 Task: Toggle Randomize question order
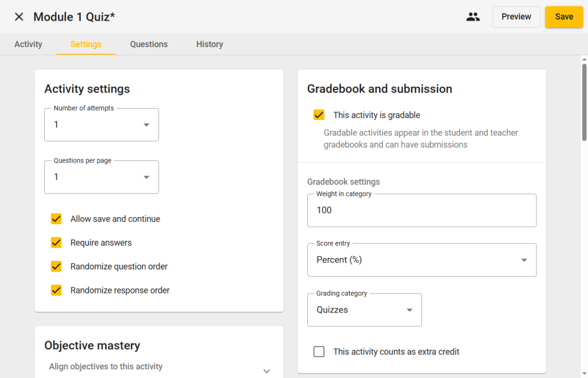coord(56,267)
